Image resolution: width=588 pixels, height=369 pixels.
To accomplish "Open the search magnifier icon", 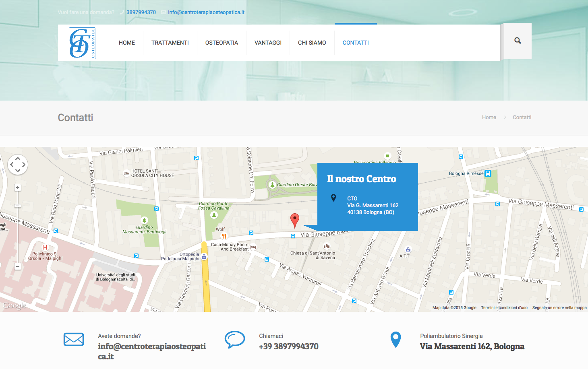I will tap(518, 41).
